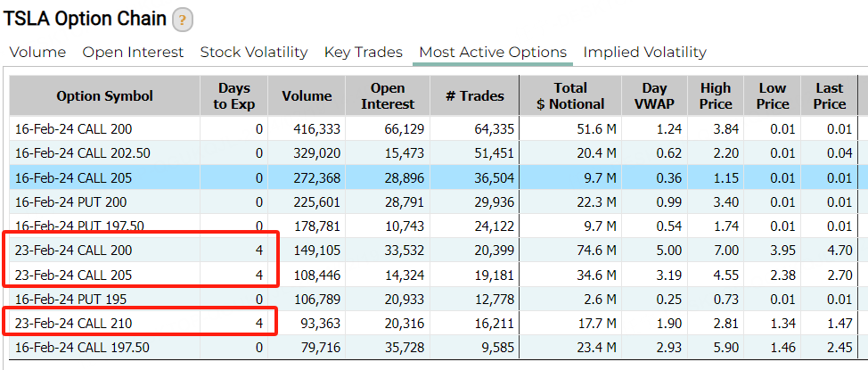Click the Volume column header

click(x=307, y=96)
